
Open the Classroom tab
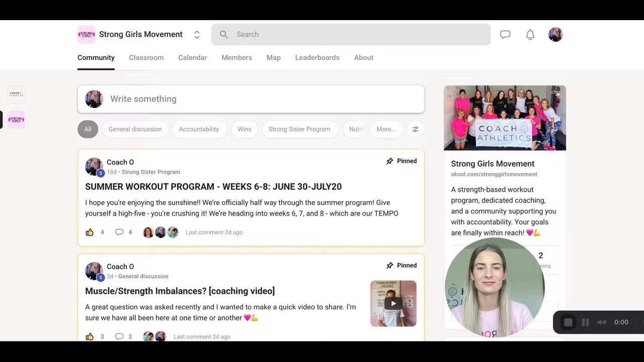click(x=146, y=58)
